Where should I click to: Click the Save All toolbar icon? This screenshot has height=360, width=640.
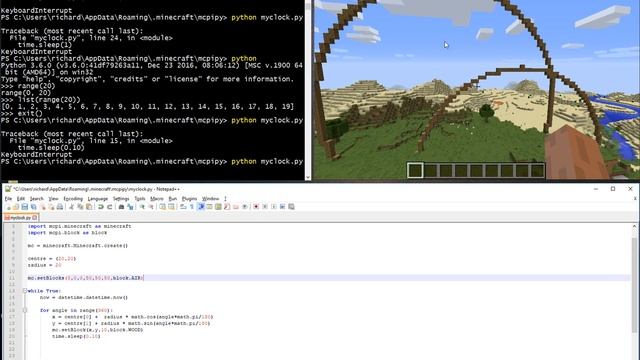[33, 207]
